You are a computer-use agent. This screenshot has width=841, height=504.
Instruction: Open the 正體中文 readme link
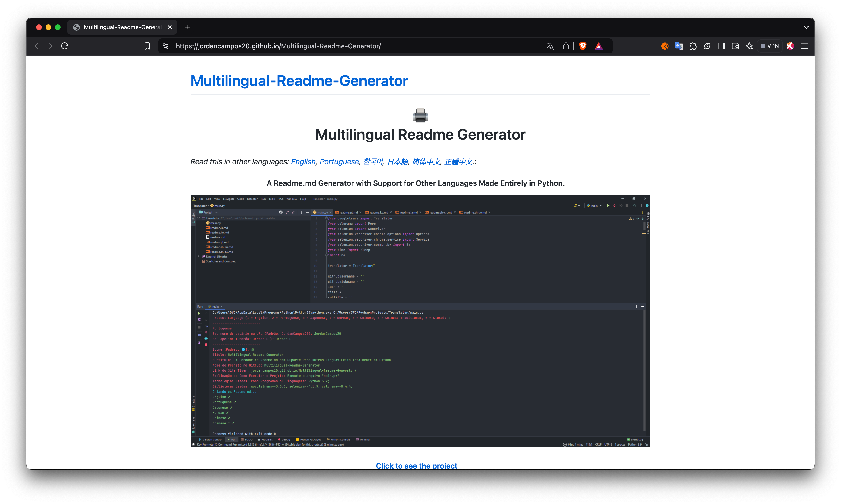tap(459, 162)
